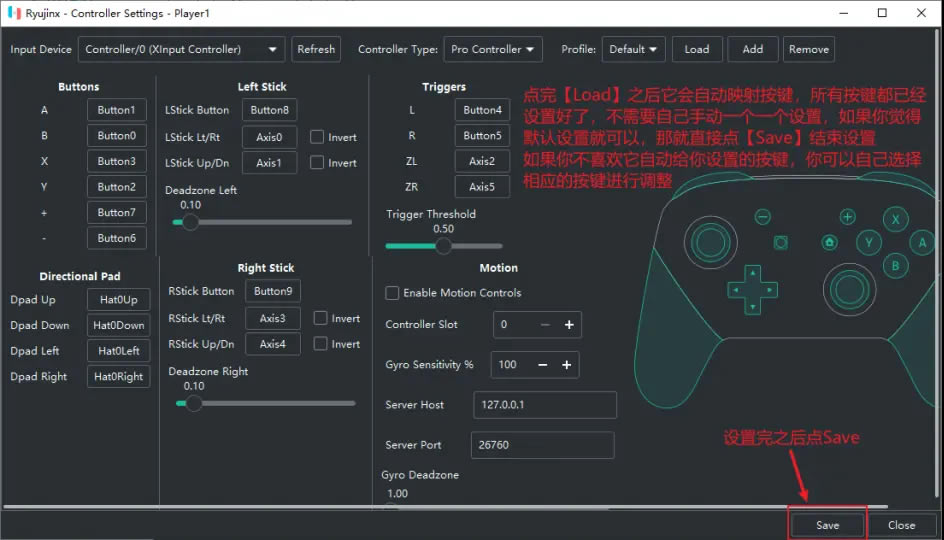Click the right stick on controller image
944x540 pixels.
pyautogui.click(x=849, y=290)
